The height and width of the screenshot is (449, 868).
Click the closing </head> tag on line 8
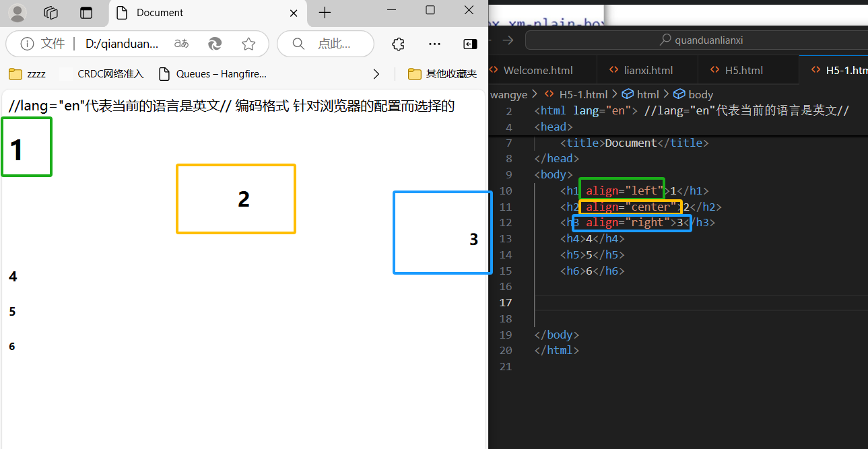click(x=557, y=159)
